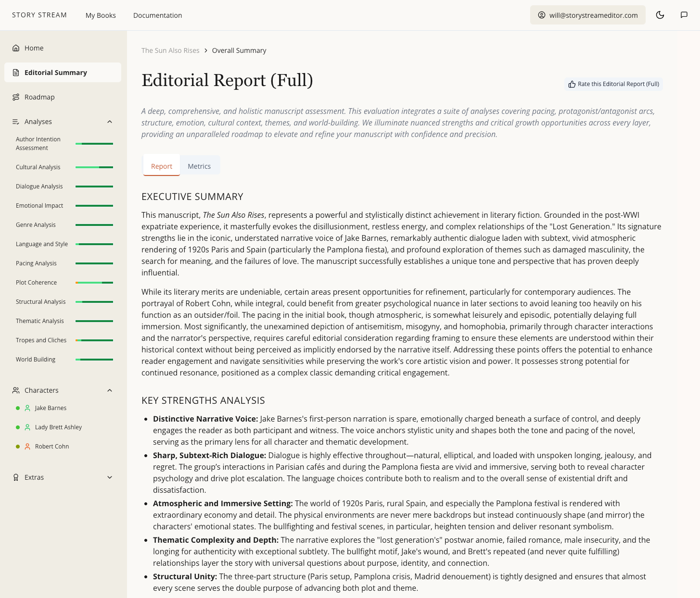
Task: Click the Plot Coherence score bar
Action: click(94, 283)
